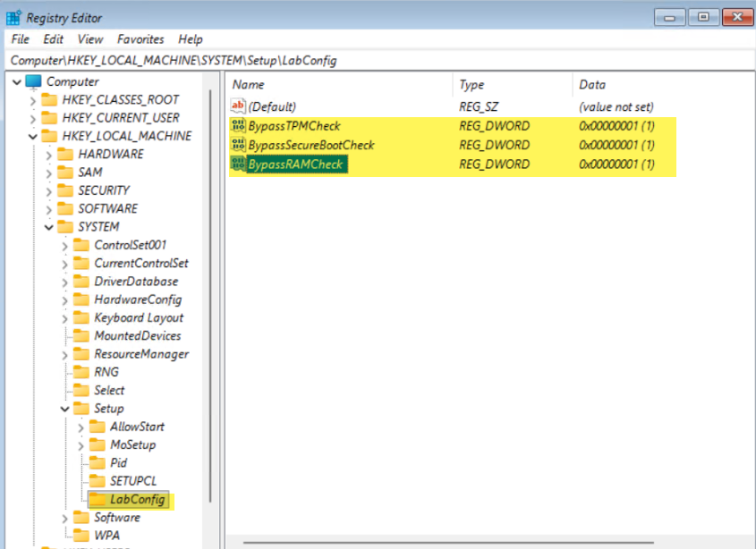756x549 pixels.
Task: Click the Registry Editor app icon in title bar
Action: [14, 17]
